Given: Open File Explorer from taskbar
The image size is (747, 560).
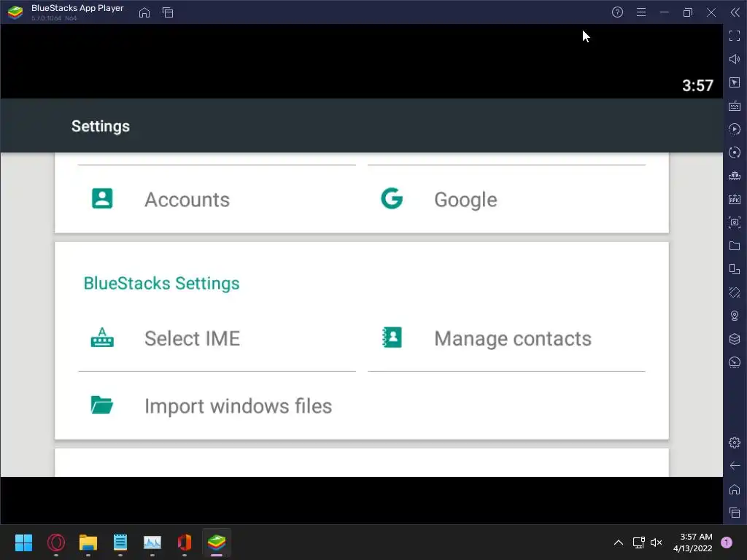Looking at the screenshot, I should coord(88,542).
